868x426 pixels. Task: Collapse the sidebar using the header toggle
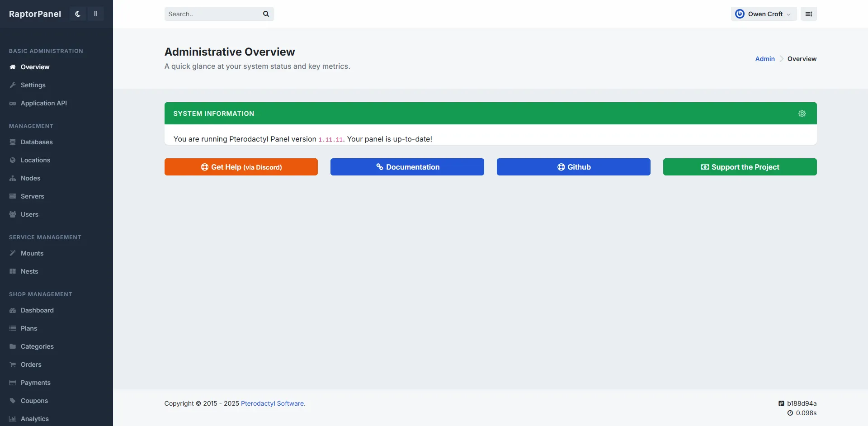click(96, 14)
